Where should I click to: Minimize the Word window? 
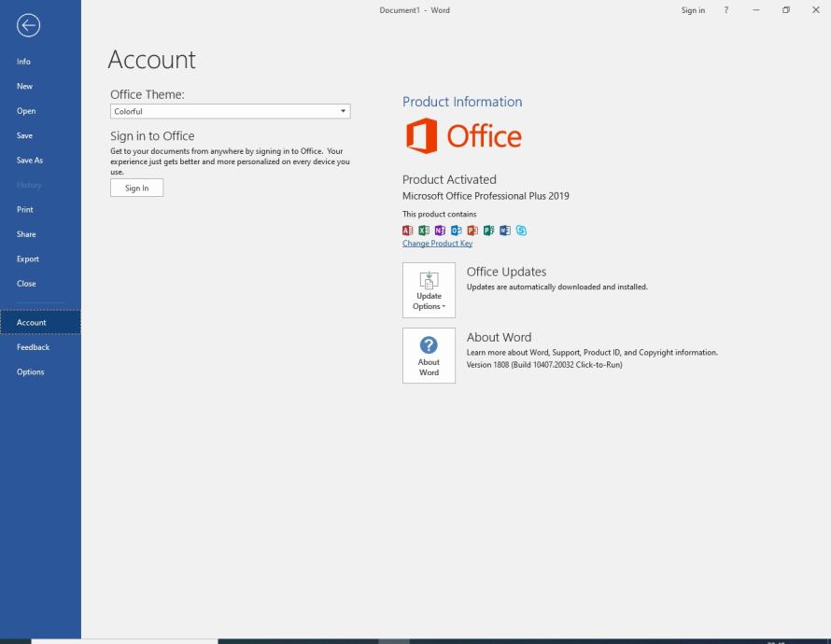756,10
